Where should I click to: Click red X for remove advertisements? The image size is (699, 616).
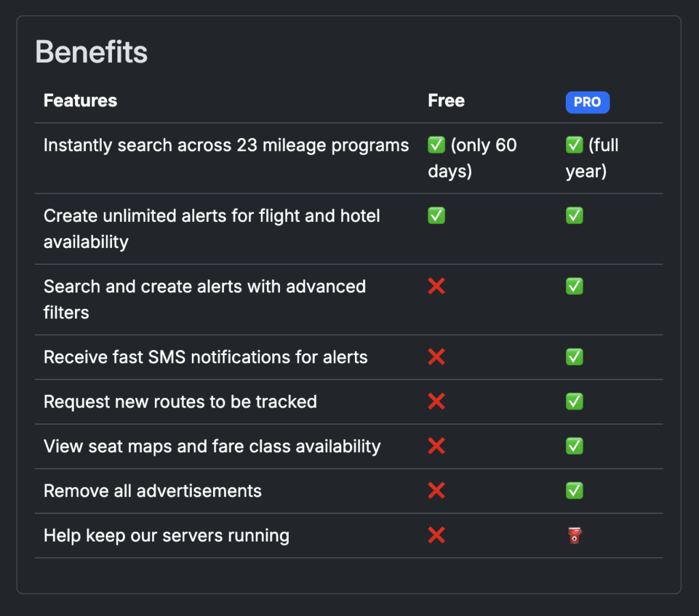(x=436, y=490)
